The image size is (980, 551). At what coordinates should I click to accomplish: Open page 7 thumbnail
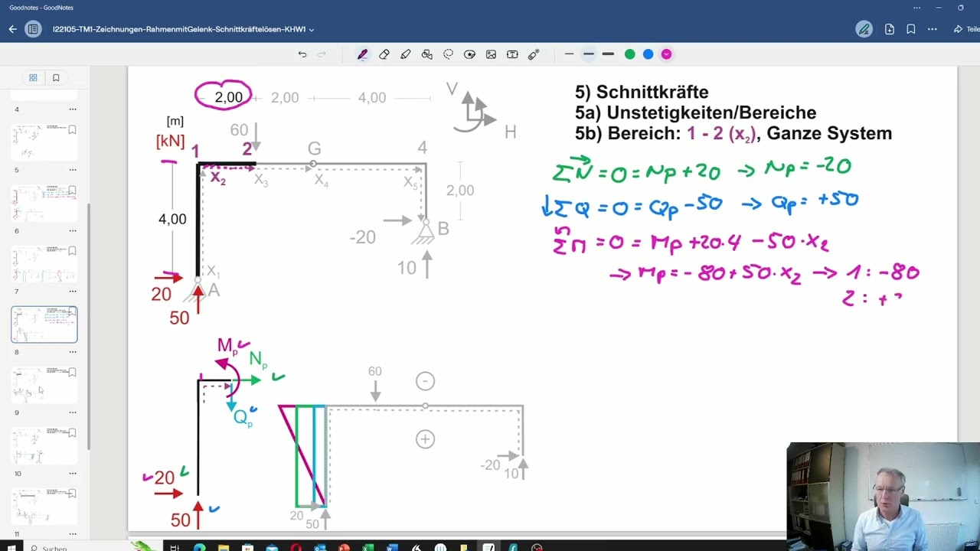(x=44, y=263)
